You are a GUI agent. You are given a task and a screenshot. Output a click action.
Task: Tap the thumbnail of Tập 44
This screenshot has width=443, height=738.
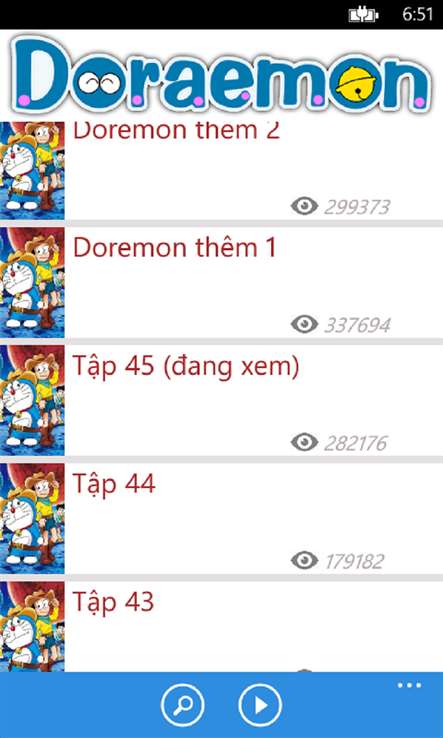32,519
